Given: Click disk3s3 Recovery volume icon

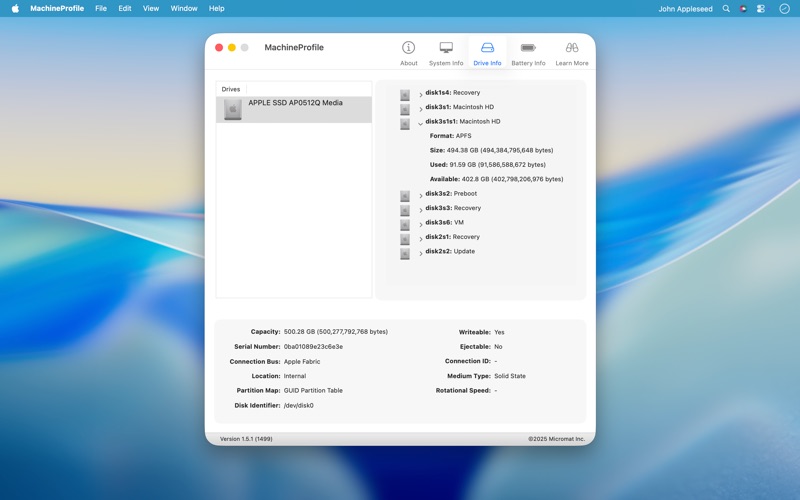Looking at the screenshot, I should 405,210.
